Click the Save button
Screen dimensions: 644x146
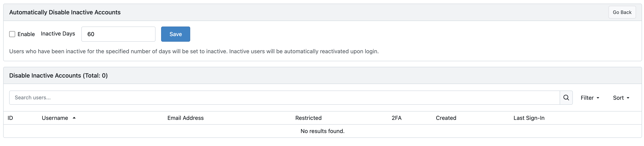175,34
